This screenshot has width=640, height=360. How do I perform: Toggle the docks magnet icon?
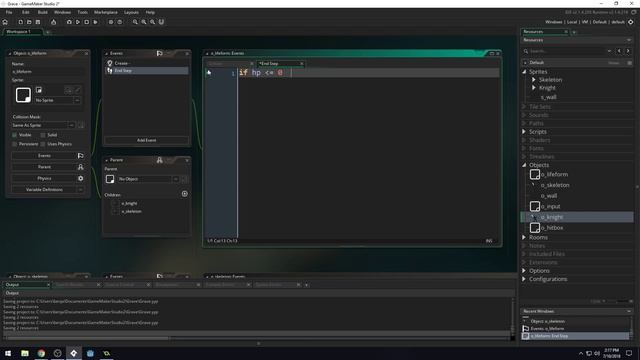(x=161, y=22)
